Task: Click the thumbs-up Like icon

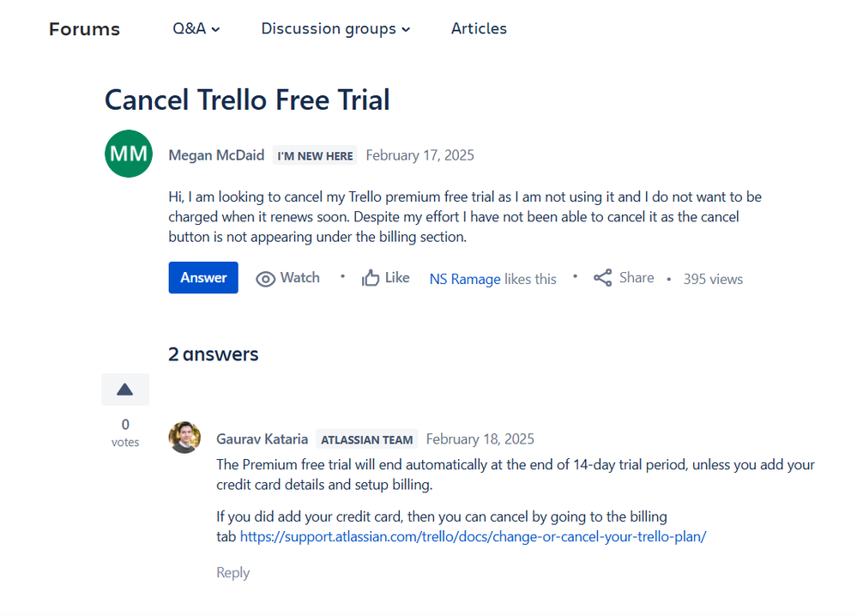Action: tap(370, 278)
